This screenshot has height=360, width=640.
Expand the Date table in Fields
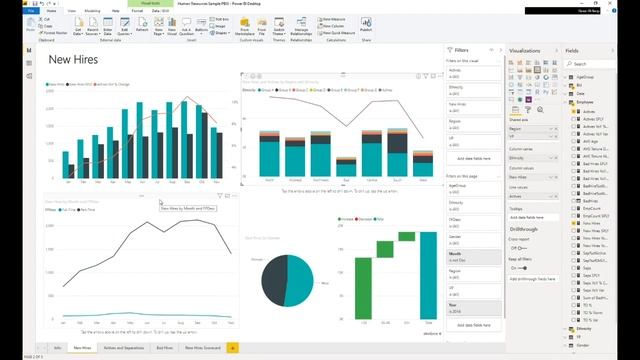tap(566, 93)
